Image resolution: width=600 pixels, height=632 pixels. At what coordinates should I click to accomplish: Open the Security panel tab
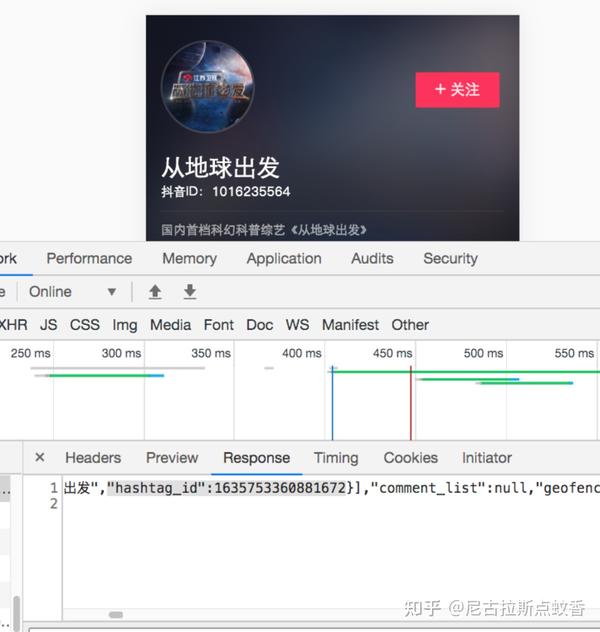click(450, 258)
